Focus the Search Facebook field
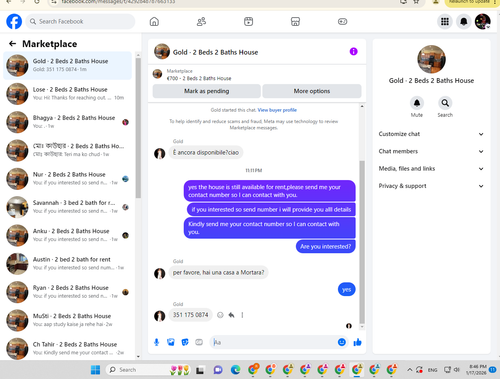This screenshot has height=379, width=500. click(x=80, y=22)
